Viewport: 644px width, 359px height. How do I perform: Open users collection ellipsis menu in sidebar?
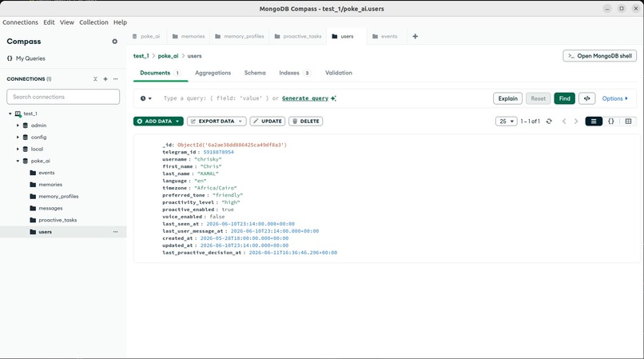coord(115,232)
